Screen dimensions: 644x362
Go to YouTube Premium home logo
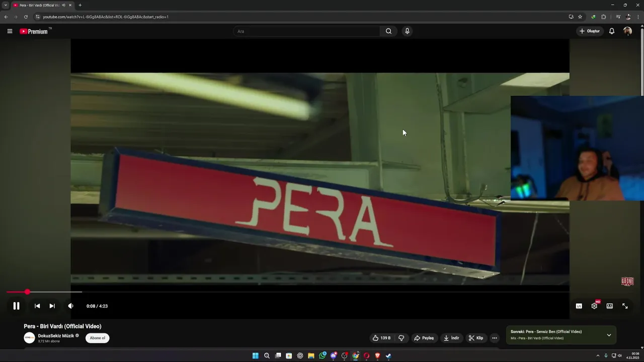pos(34,31)
